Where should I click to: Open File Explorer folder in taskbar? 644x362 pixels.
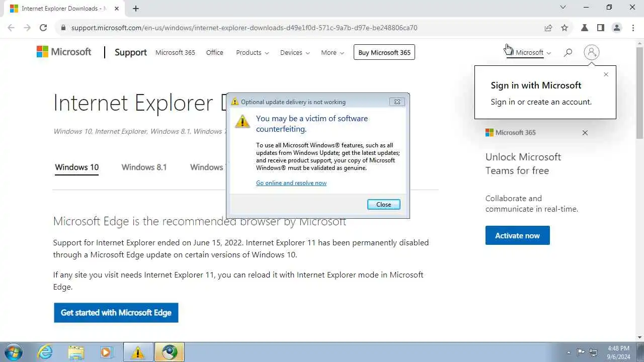(76, 352)
